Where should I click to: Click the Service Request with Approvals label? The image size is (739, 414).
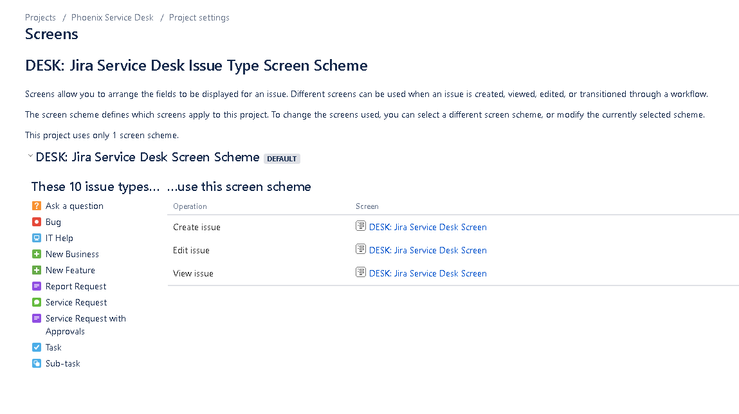click(x=86, y=325)
